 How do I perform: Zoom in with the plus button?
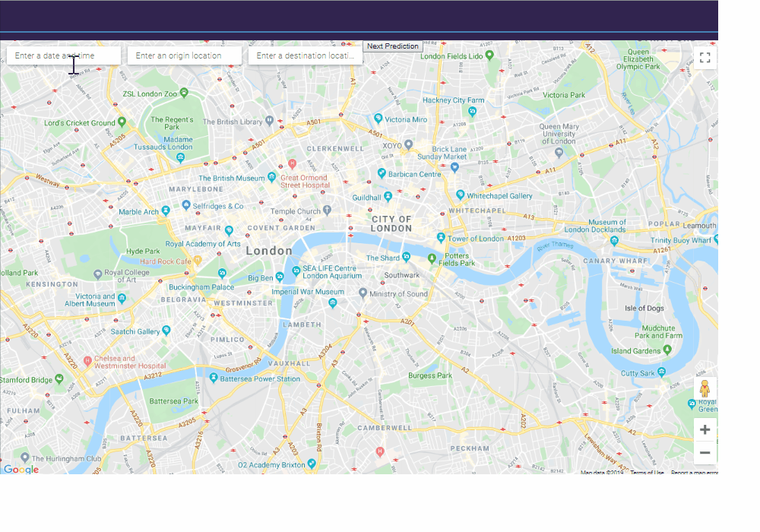point(705,429)
